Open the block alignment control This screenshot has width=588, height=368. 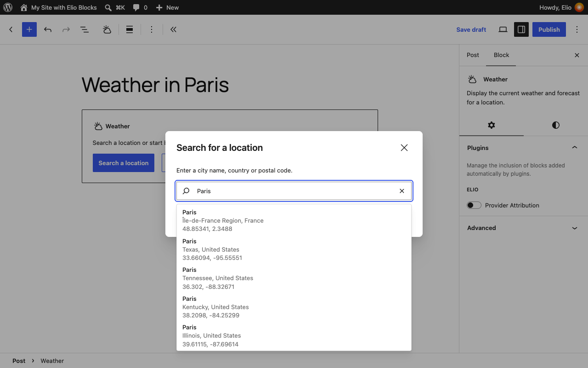(x=130, y=29)
